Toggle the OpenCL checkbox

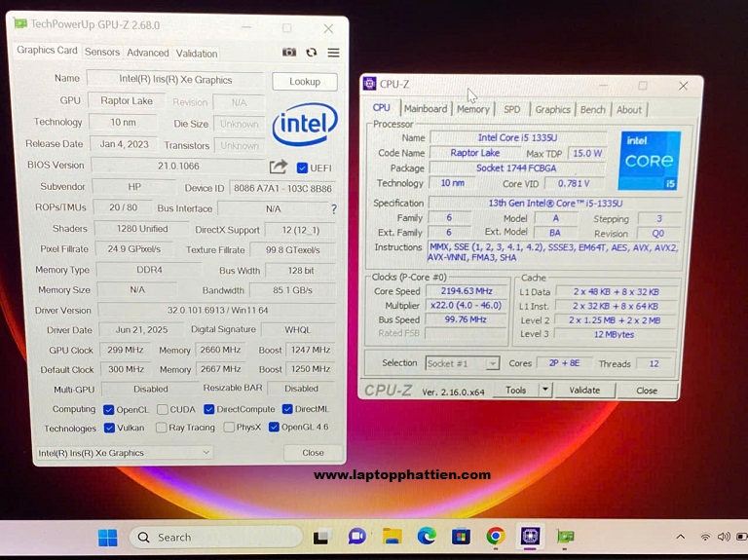click(109, 410)
